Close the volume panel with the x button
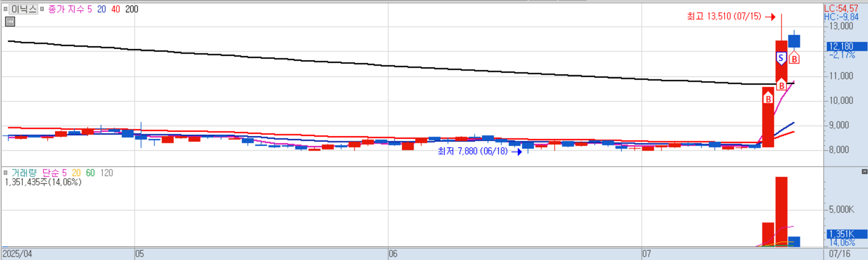868x260 pixels. point(864,172)
